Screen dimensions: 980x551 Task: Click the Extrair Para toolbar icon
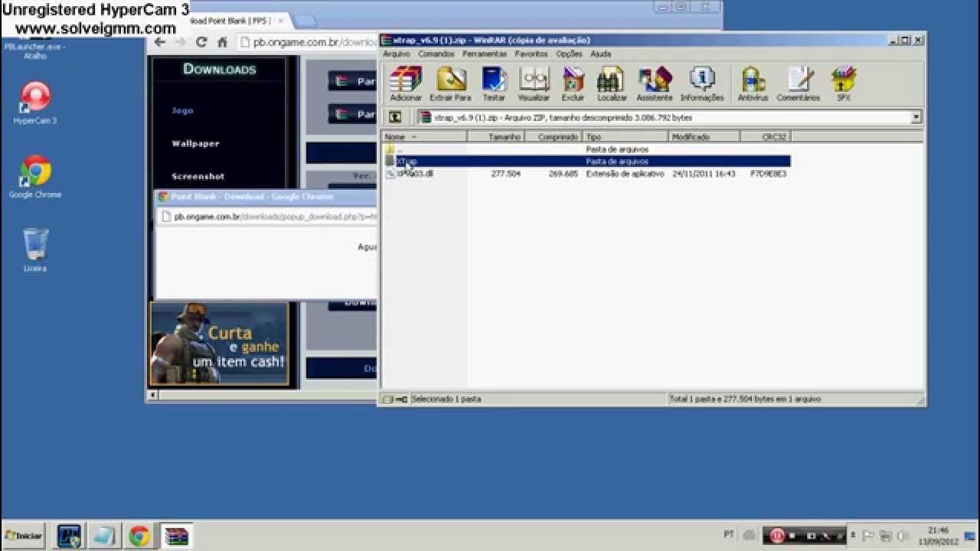[x=450, y=83]
